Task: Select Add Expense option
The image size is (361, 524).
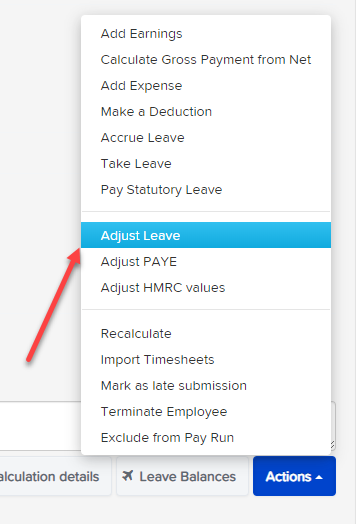Action: [206, 86]
